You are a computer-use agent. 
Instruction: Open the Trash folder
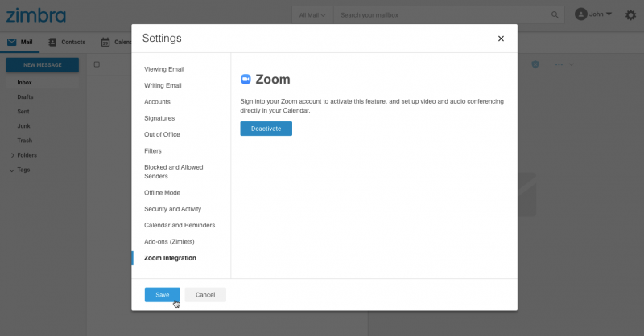25,141
